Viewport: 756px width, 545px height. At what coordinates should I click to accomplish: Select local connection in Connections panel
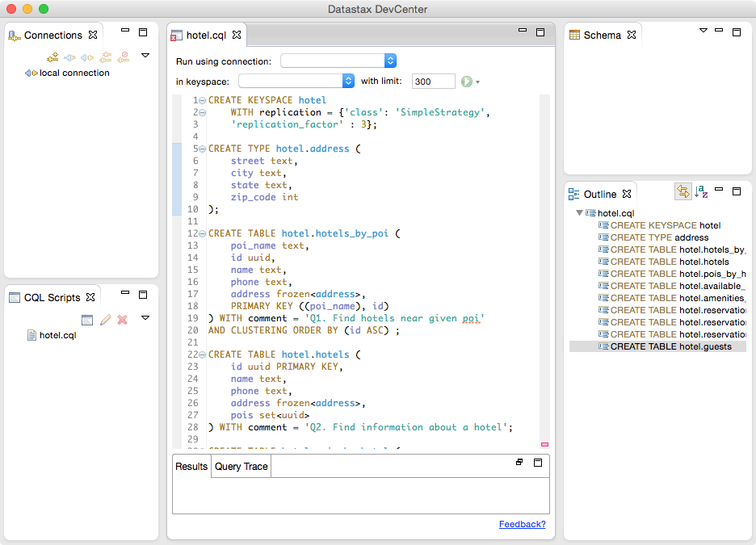(73, 73)
